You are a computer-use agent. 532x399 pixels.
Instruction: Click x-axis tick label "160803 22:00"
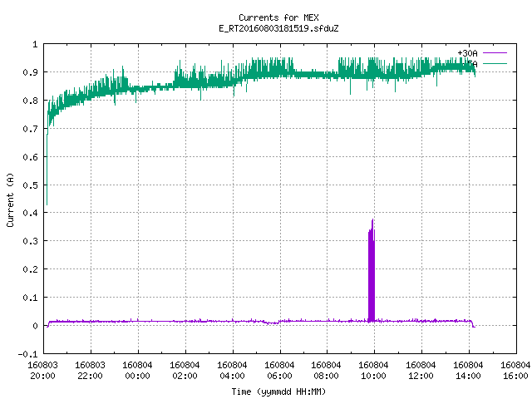click(x=91, y=371)
